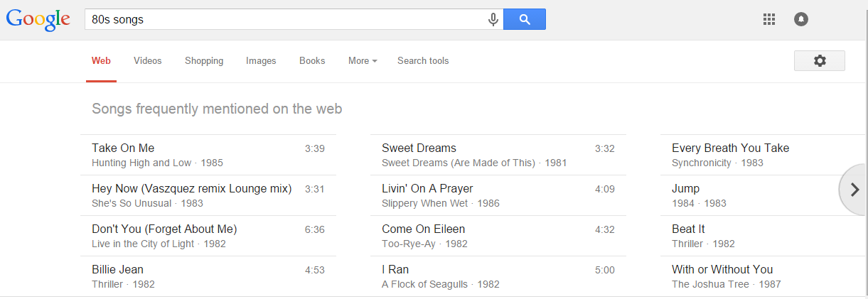Open the notifications bell icon
This screenshot has height=299, width=868.
(x=801, y=20)
